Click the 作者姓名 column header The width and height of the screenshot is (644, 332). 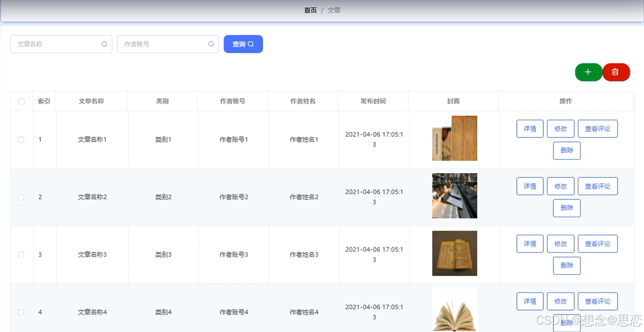tap(303, 101)
